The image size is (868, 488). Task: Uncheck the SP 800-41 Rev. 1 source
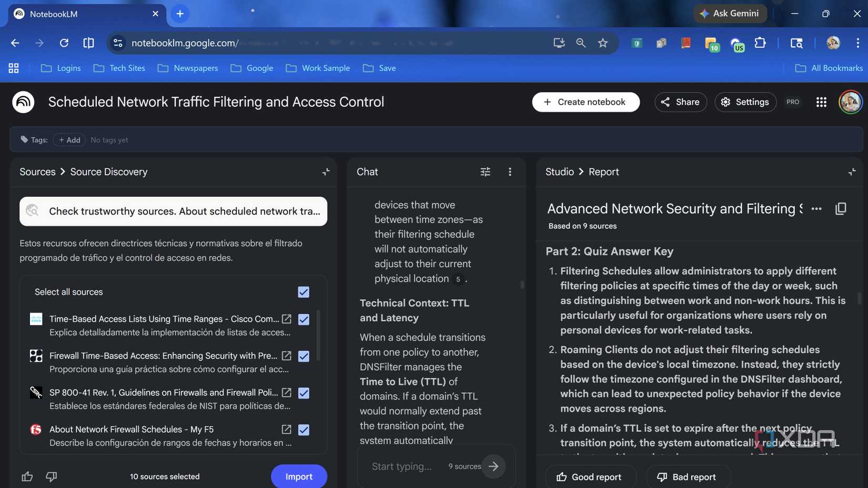coord(304,393)
